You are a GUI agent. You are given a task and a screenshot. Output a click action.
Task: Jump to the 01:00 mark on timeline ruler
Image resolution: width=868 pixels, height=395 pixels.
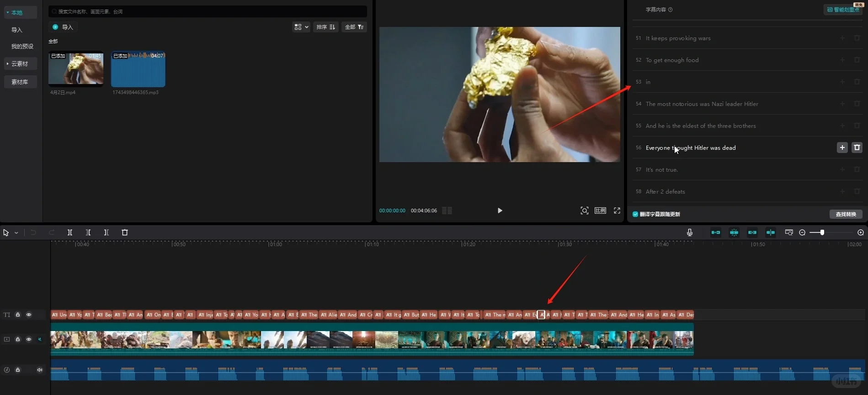tap(275, 244)
